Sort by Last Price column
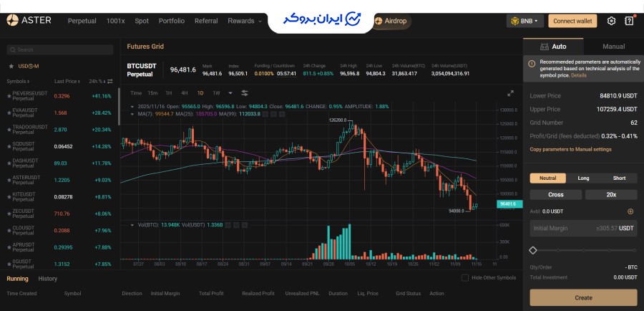Image resolution: width=644 pixels, height=311 pixels. click(x=67, y=82)
